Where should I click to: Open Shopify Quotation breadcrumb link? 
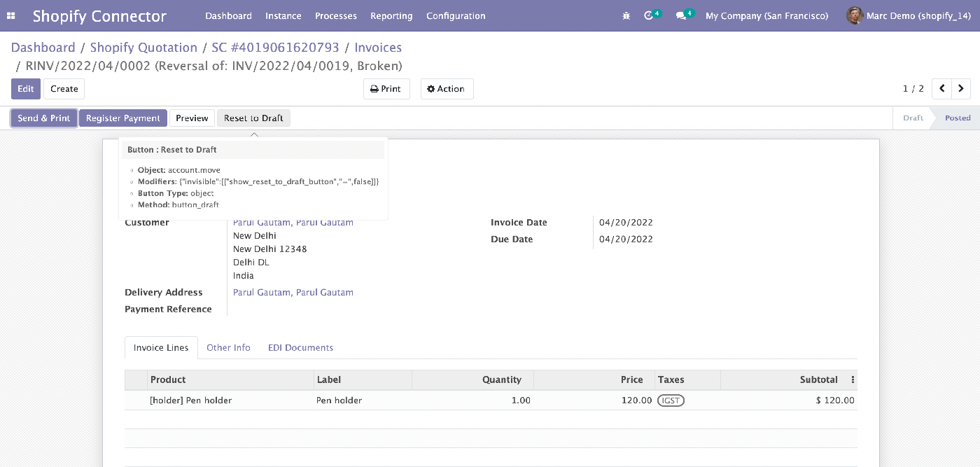click(143, 48)
